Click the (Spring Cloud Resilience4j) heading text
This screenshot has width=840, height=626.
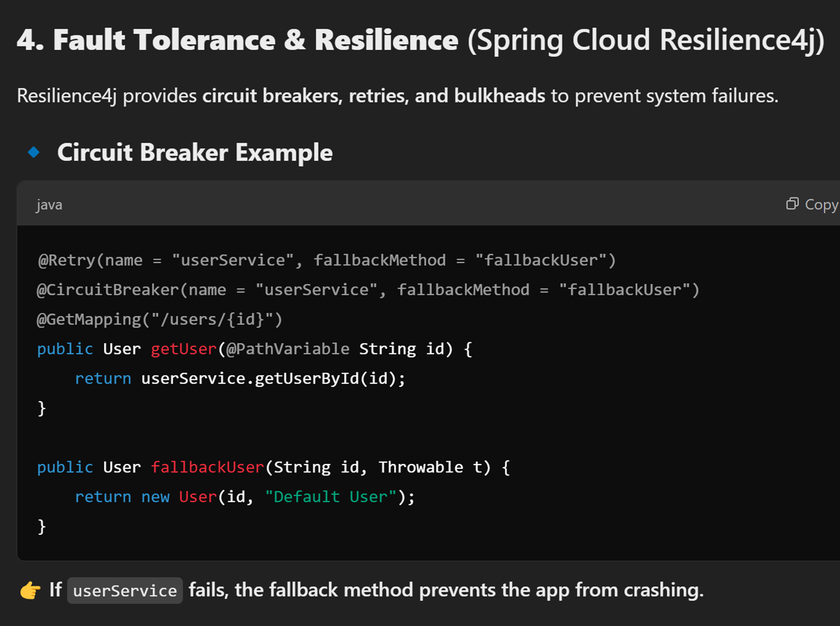pyautogui.click(x=646, y=40)
